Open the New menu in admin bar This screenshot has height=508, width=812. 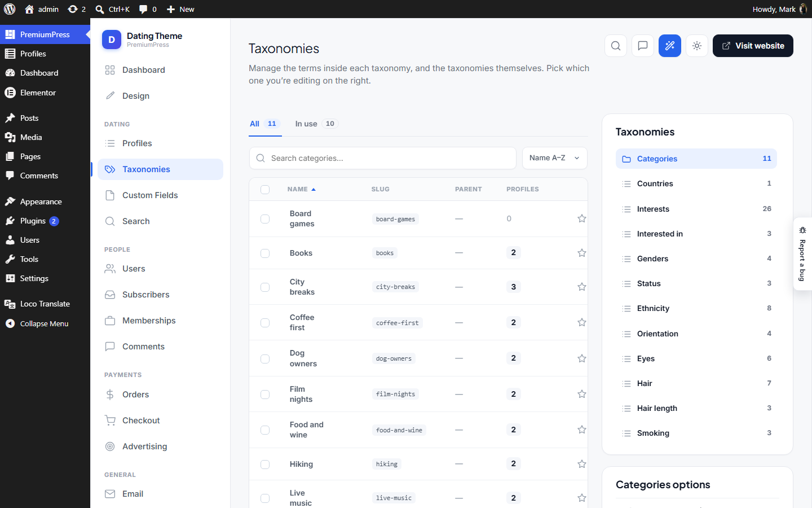pos(180,9)
